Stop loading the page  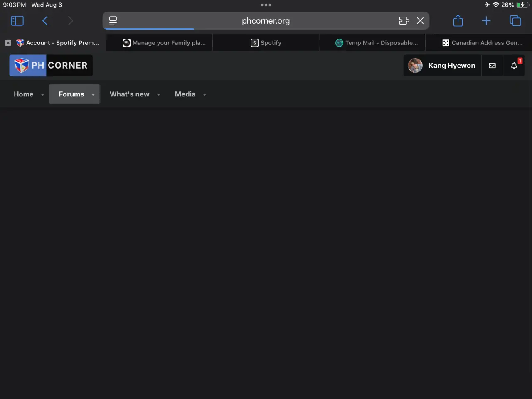tap(420, 21)
